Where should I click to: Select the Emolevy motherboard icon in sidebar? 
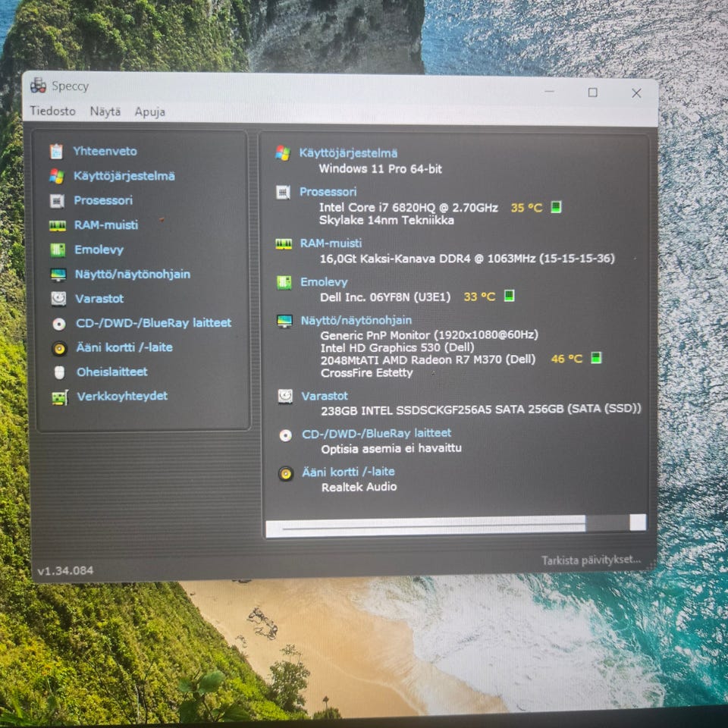[x=58, y=249]
